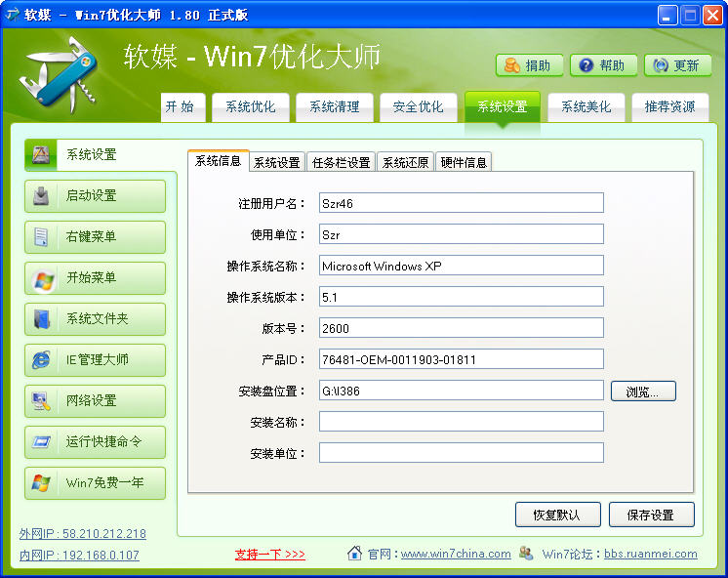728x578 pixels.
Task: Open 右键菜单 icon in sidebar
Action: coord(41,237)
